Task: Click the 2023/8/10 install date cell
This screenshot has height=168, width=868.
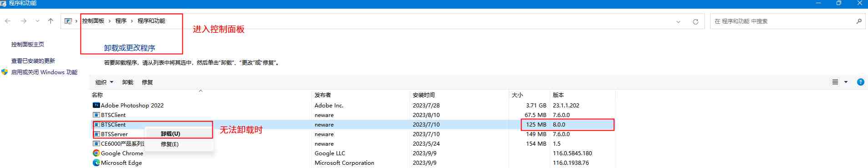Action: point(426,115)
